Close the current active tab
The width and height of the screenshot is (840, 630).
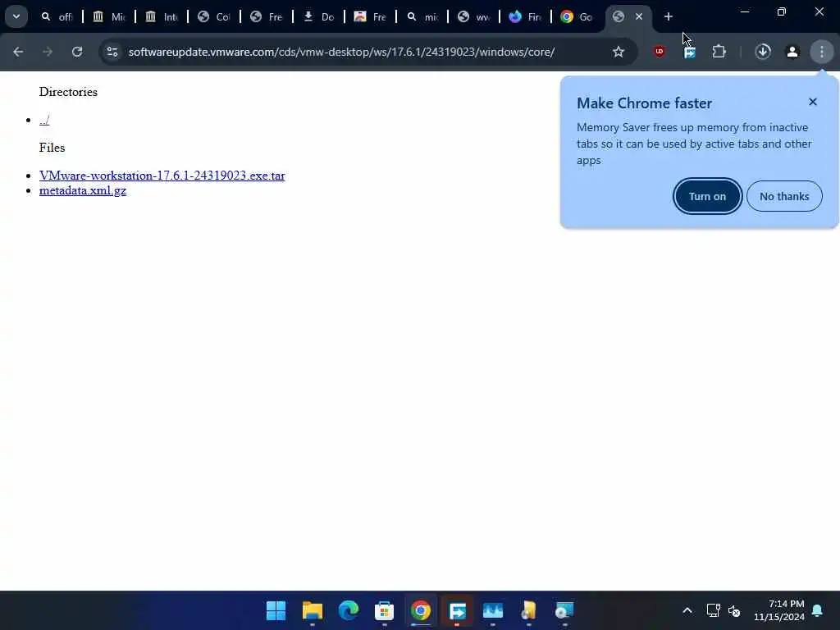pos(639,16)
